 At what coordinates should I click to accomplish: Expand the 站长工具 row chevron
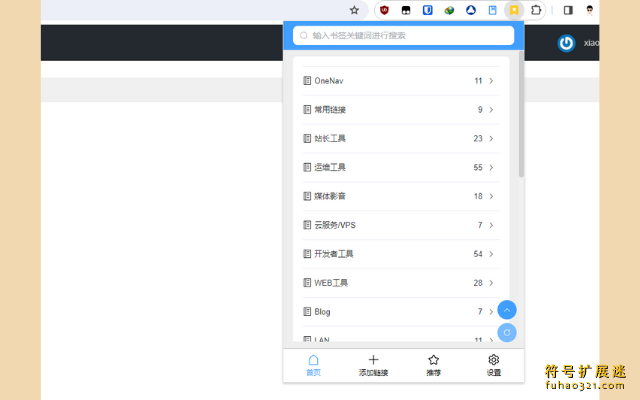[x=491, y=139]
